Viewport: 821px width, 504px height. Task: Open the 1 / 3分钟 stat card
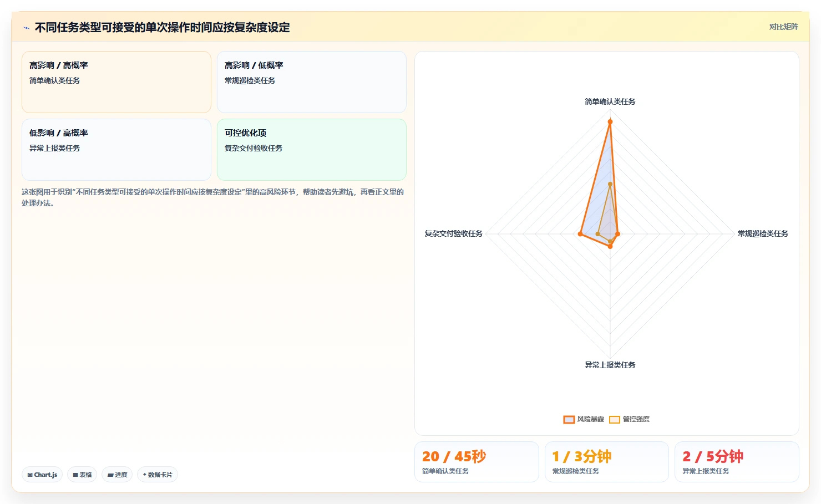tap(607, 462)
